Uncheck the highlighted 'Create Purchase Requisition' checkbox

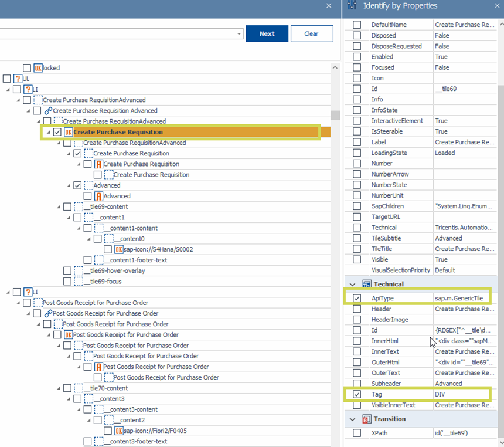point(57,132)
